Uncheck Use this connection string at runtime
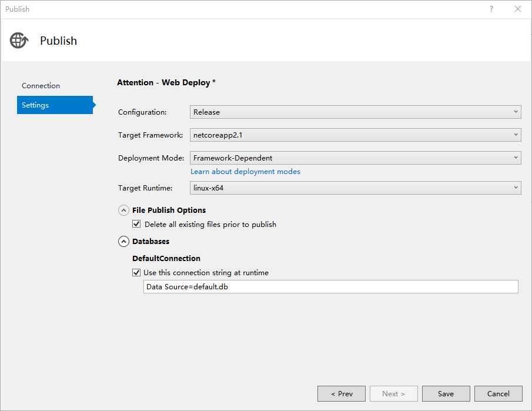532x411 pixels. pyautogui.click(x=136, y=272)
